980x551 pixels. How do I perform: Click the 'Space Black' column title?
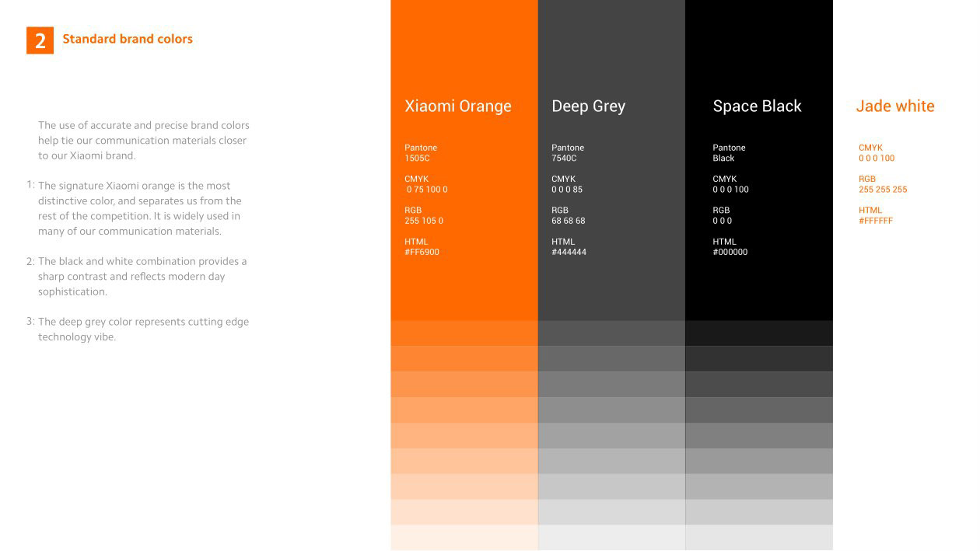757,106
